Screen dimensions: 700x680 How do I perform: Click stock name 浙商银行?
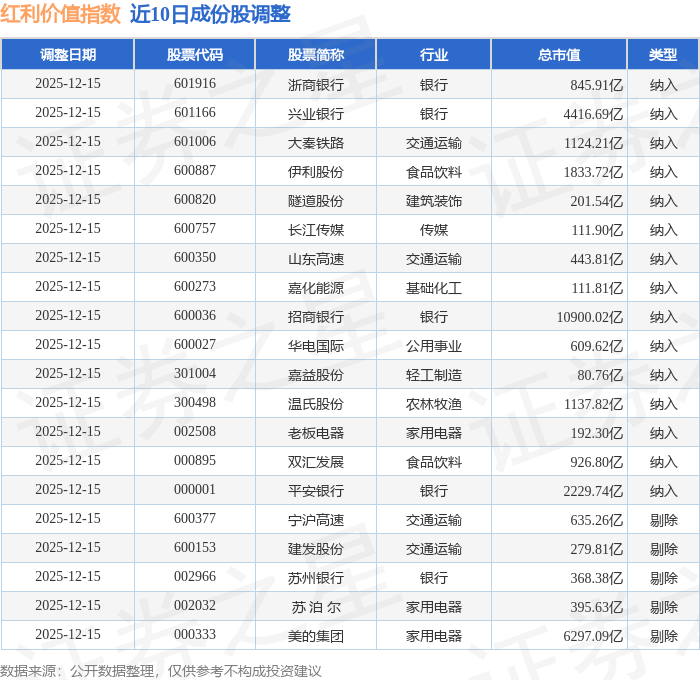pyautogui.click(x=316, y=84)
